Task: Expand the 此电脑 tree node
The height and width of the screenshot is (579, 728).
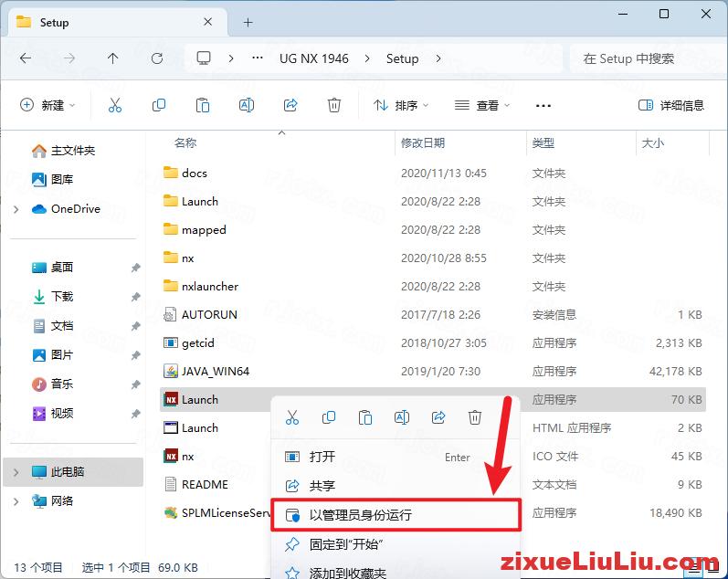Action: [16, 472]
